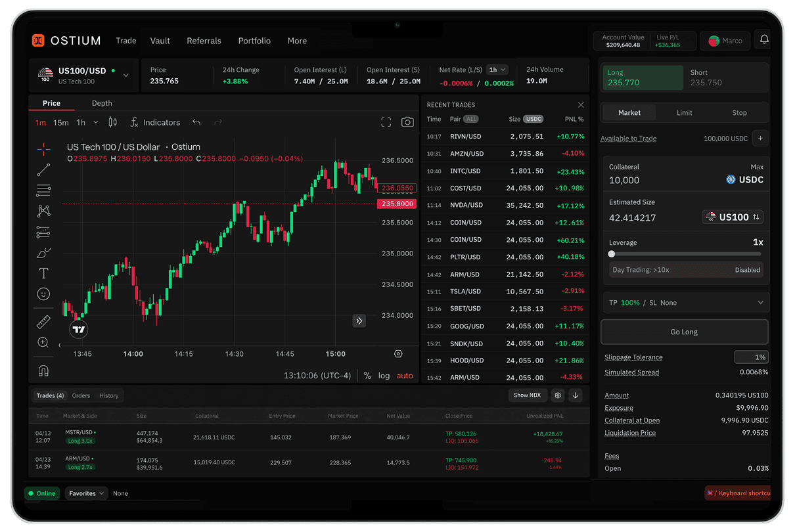Select the crosshair cursor tool
Screen dimensions: 795x532
(x=43, y=149)
